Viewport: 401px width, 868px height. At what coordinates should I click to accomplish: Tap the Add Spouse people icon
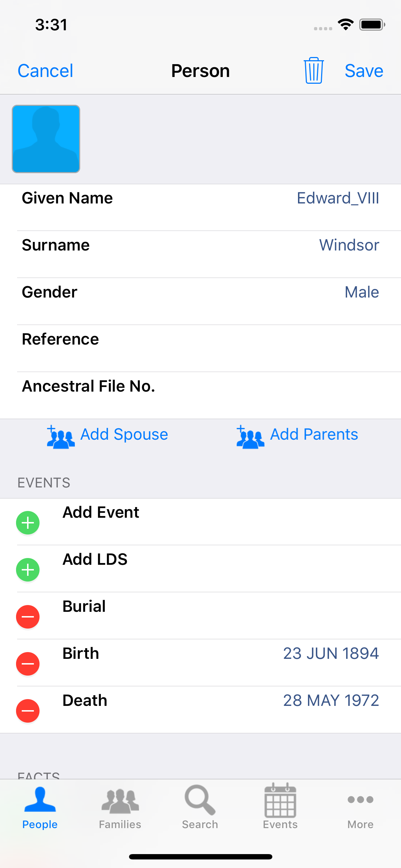(x=61, y=437)
